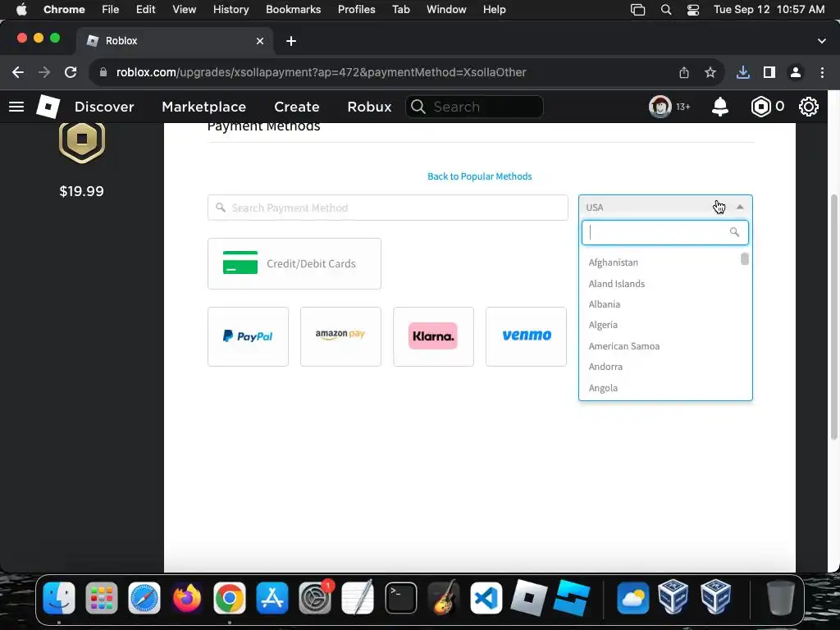Choose Credit/Debit Cards payment method
Image resolution: width=840 pixels, height=630 pixels.
[x=294, y=263]
